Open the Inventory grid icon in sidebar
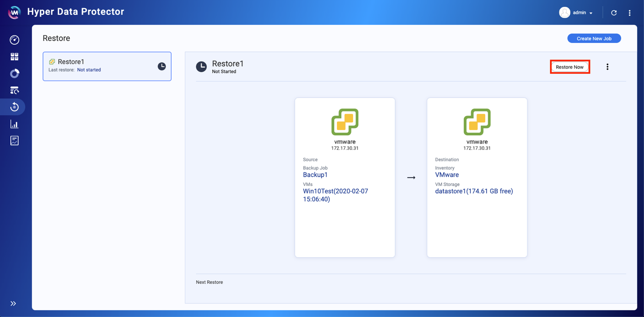The height and width of the screenshot is (317, 644). tap(14, 57)
